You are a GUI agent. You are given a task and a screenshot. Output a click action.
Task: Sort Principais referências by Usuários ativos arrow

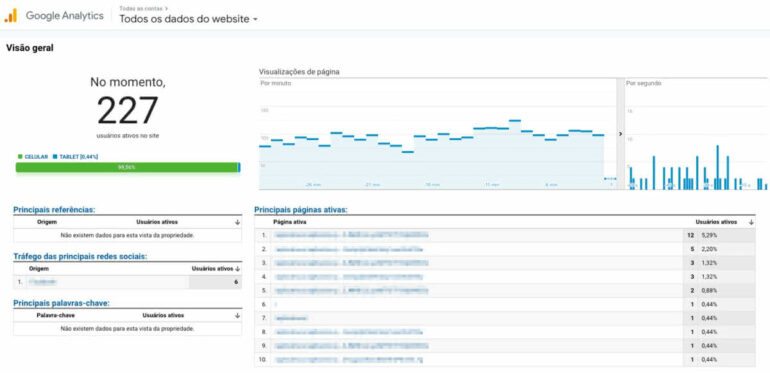pos(238,222)
